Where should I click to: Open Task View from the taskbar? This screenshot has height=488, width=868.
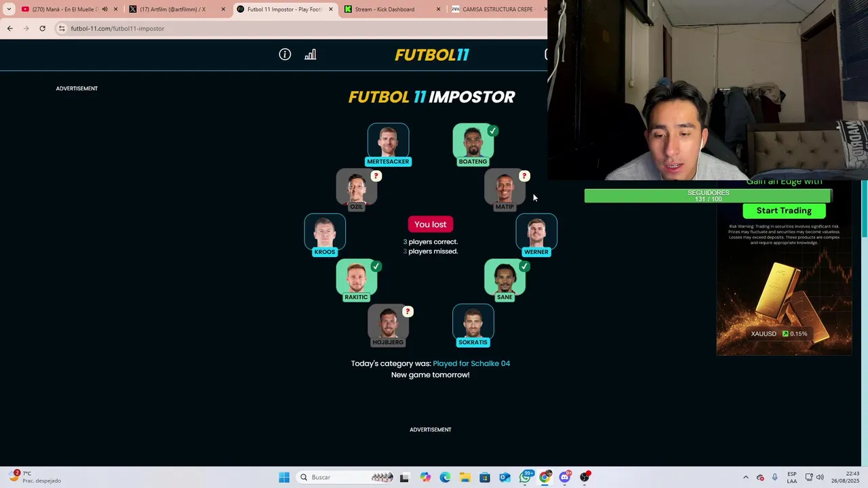(x=405, y=477)
